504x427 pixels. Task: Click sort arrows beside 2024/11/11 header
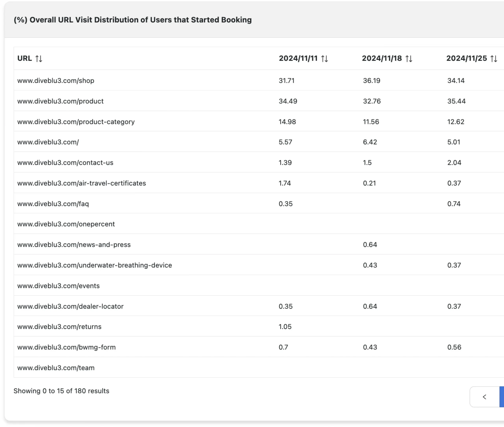pos(324,59)
